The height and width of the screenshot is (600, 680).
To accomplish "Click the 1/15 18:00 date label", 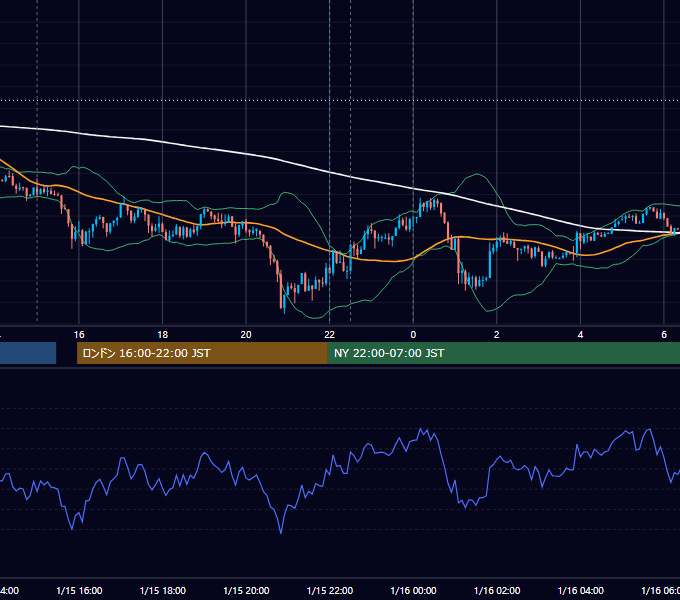I will (x=163, y=590).
